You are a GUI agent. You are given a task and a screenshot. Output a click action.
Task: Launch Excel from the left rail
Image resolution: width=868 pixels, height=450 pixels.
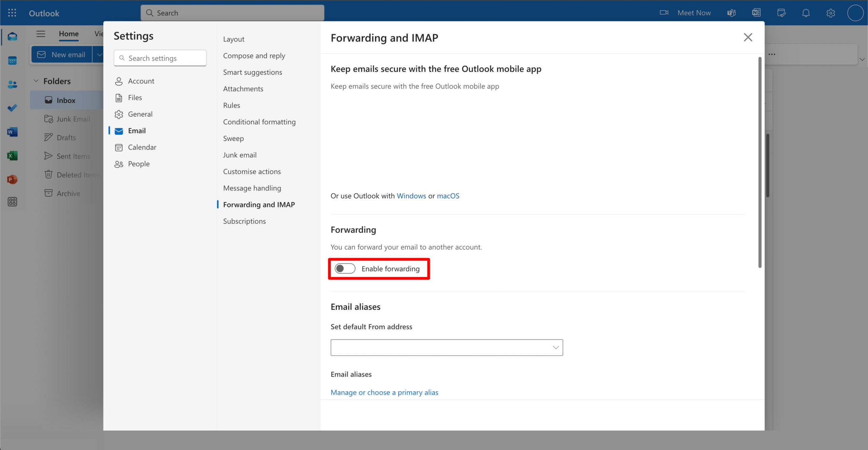click(12, 156)
